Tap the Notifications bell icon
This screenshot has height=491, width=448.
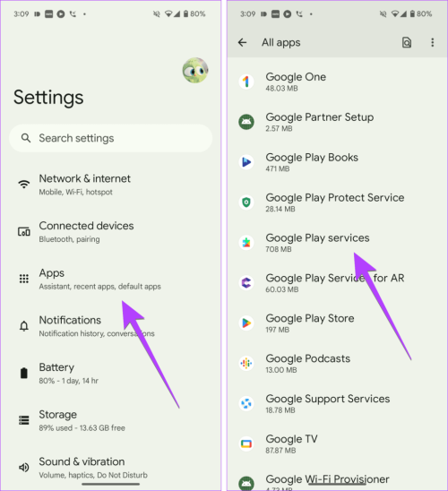pos(24,326)
